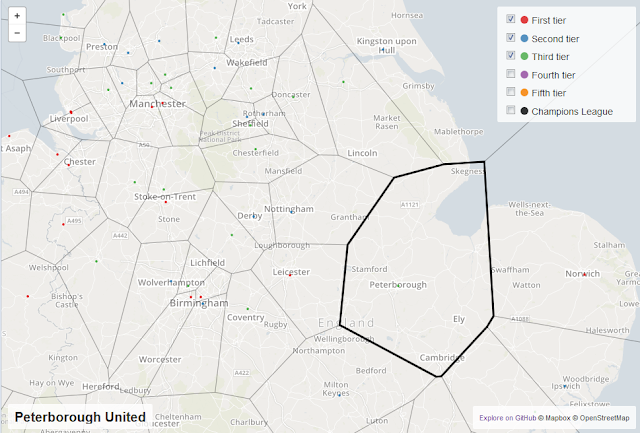Click the green club dot at Coventry
The height and width of the screenshot is (433, 640).
(x=247, y=309)
